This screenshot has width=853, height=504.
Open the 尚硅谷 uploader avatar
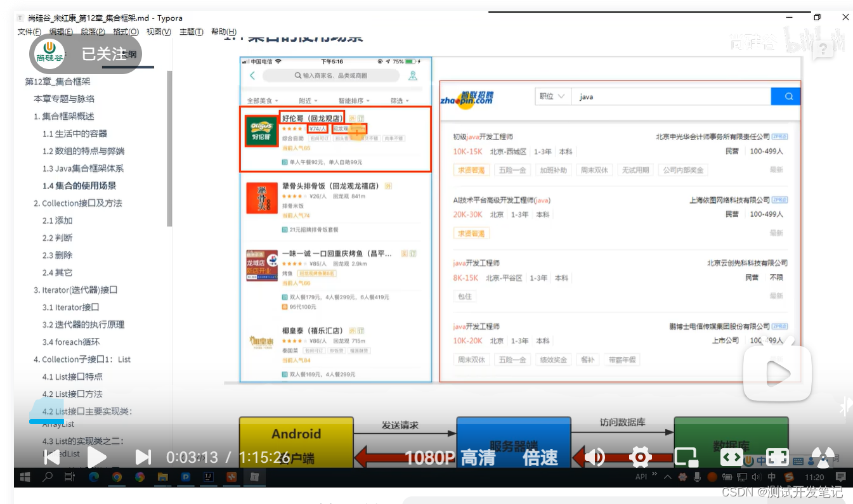click(49, 53)
